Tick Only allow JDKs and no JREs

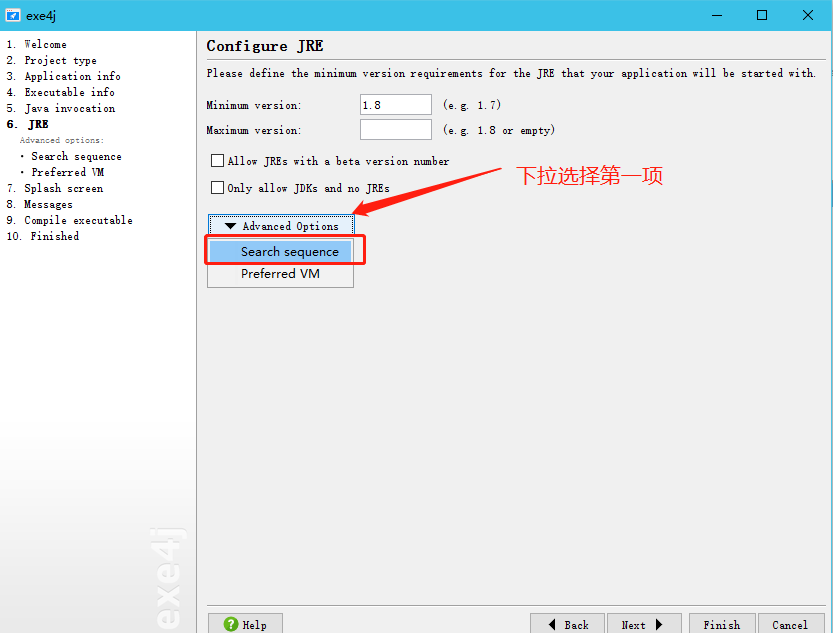tap(217, 187)
